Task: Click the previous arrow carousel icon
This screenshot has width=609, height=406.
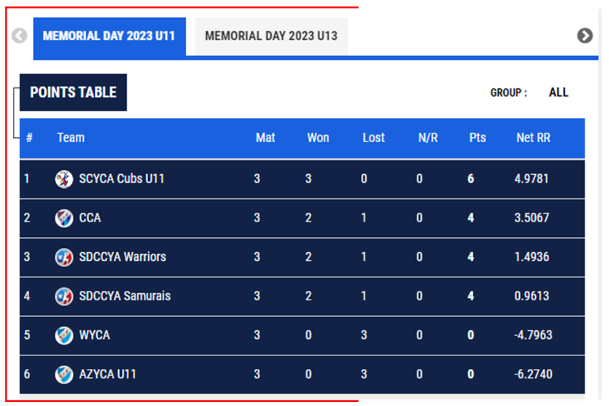Action: (19, 36)
